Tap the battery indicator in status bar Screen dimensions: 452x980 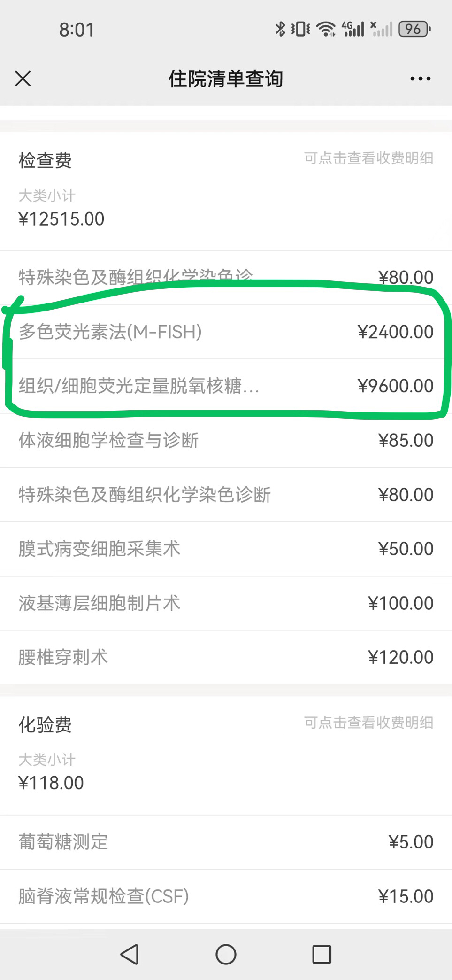pyautogui.click(x=414, y=29)
